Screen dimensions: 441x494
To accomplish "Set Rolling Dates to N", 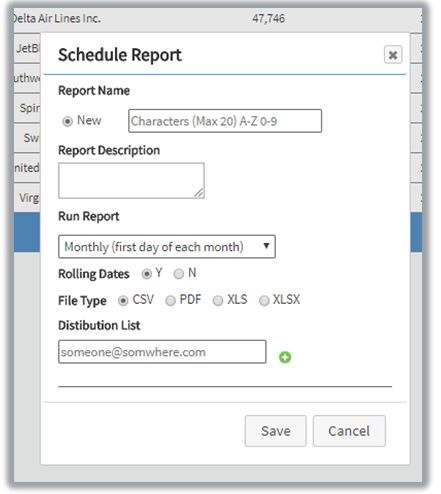I will [179, 274].
